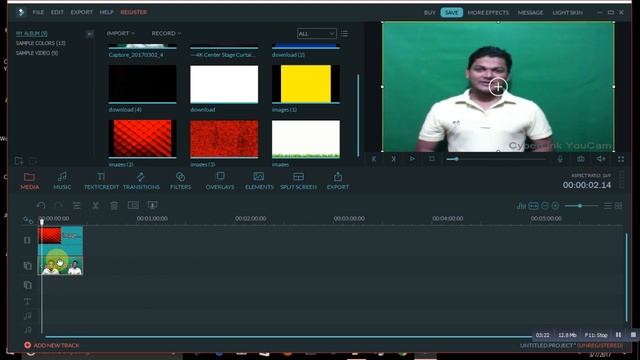Collapse the album sidebar panel
The height and width of the screenshot is (360, 640).
point(89,34)
